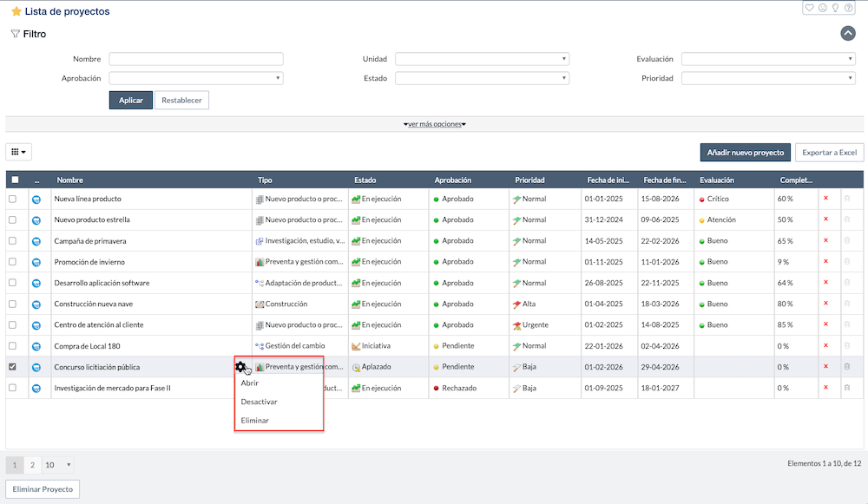The image size is (868, 504).
Task: Expand the Prioridad filter dropdown
Action: tap(768, 78)
